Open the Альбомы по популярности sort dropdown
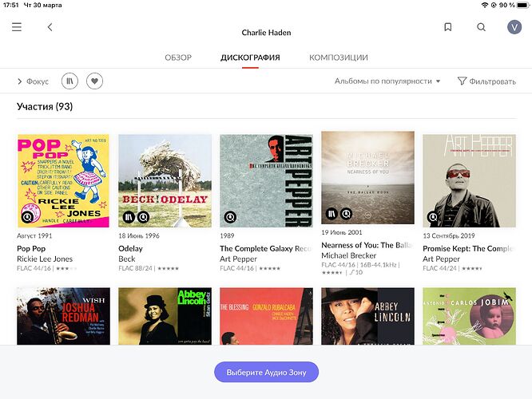532x399 pixels. click(387, 81)
